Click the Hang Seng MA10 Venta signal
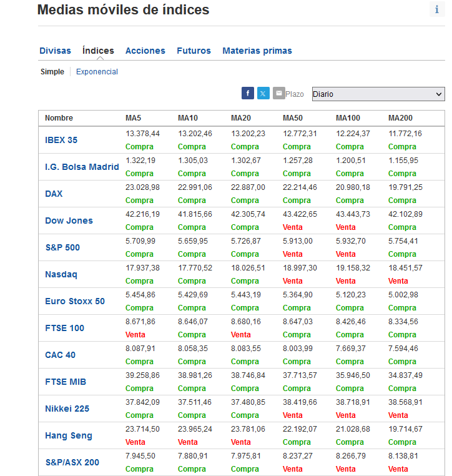Viewport: 452px width, 476px height. coord(188,442)
